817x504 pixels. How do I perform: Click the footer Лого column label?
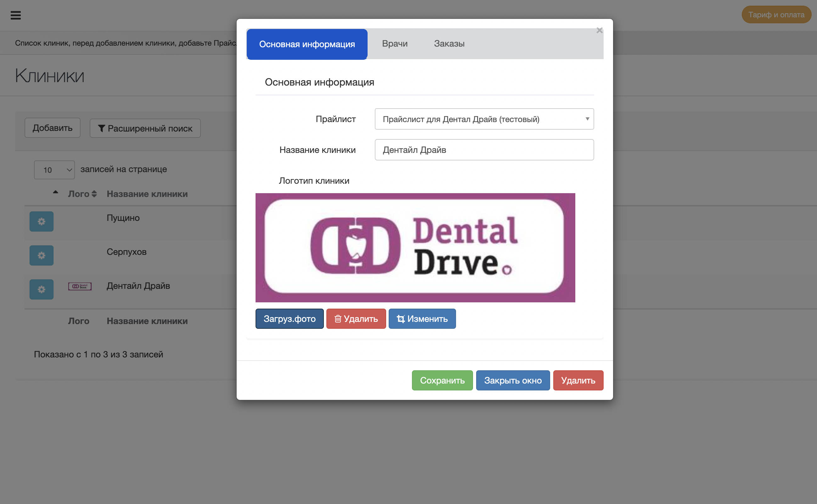(79, 321)
